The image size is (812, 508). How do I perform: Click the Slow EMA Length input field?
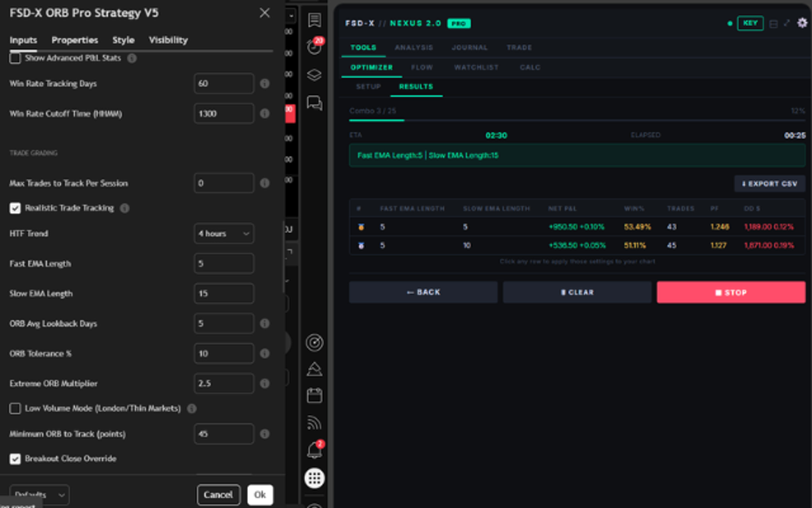[224, 294]
